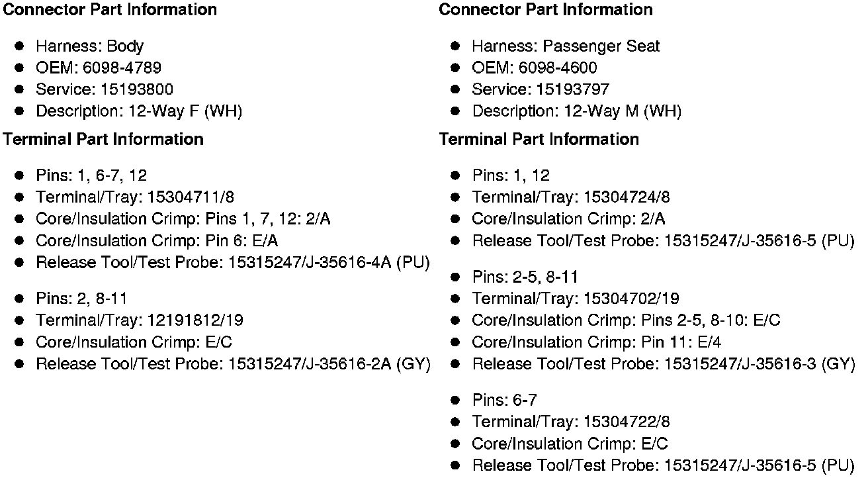The height and width of the screenshot is (478, 868).
Task: Click Terminal/Tray: 15304724/8 line
Action: (571, 197)
